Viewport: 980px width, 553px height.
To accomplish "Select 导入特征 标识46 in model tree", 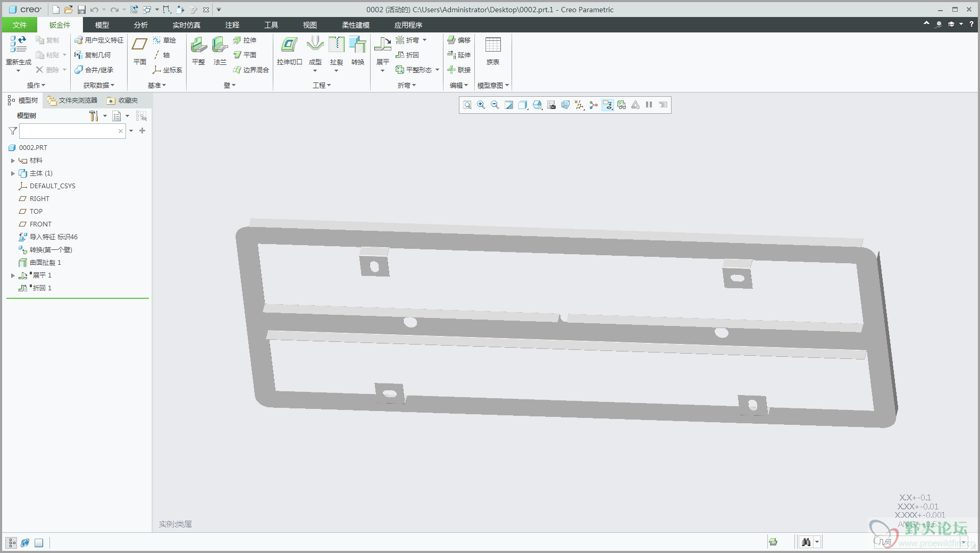I will tap(48, 237).
